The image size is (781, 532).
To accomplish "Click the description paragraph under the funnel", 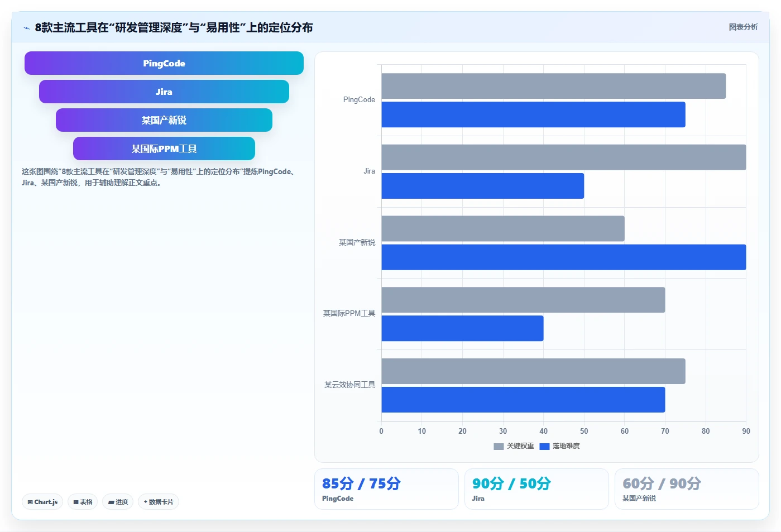I will point(159,177).
